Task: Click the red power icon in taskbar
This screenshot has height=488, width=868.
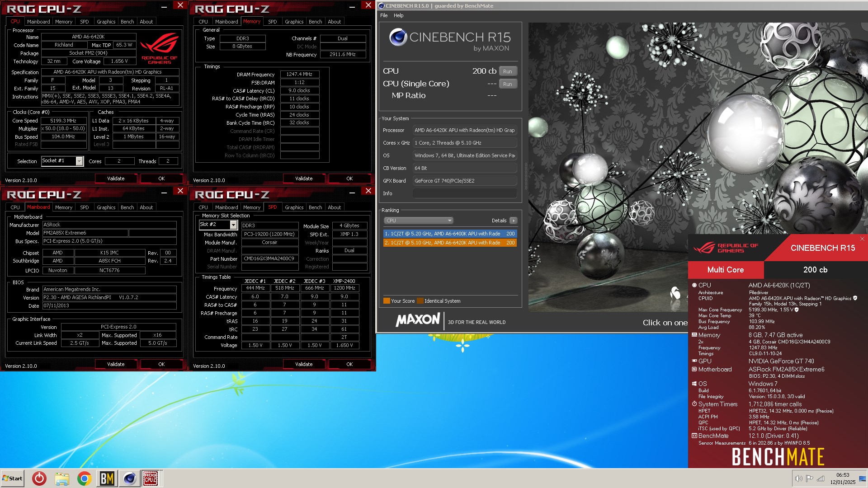Action: 39,479
